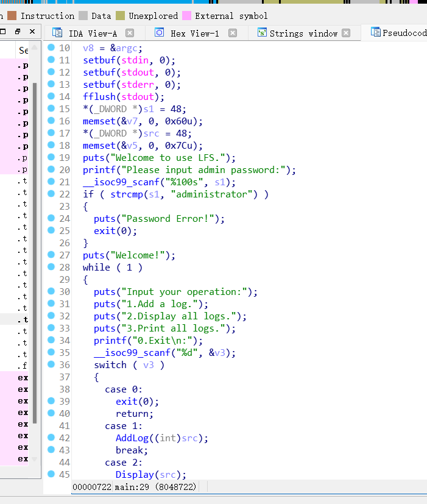Click the IDA View-A tab icon
This screenshot has width=427, height=504.
click(x=57, y=33)
